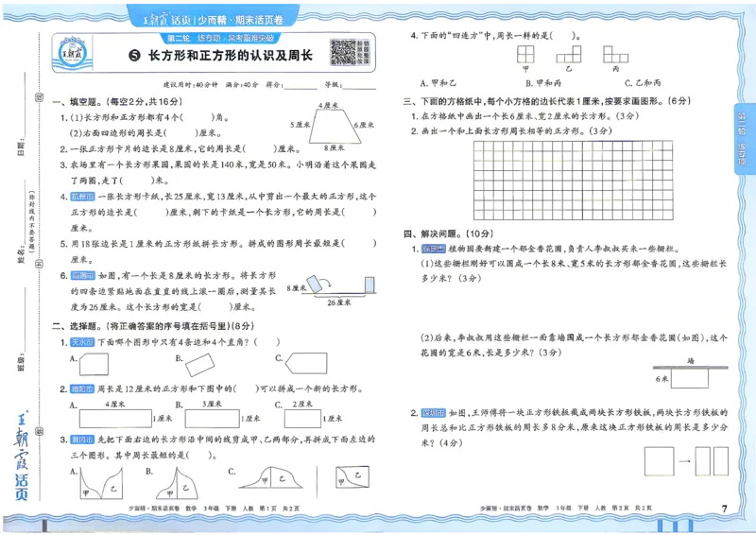The image size is (756, 535).
Task: Select the hill-shaped figure C under question 3
Action: tap(270, 477)
